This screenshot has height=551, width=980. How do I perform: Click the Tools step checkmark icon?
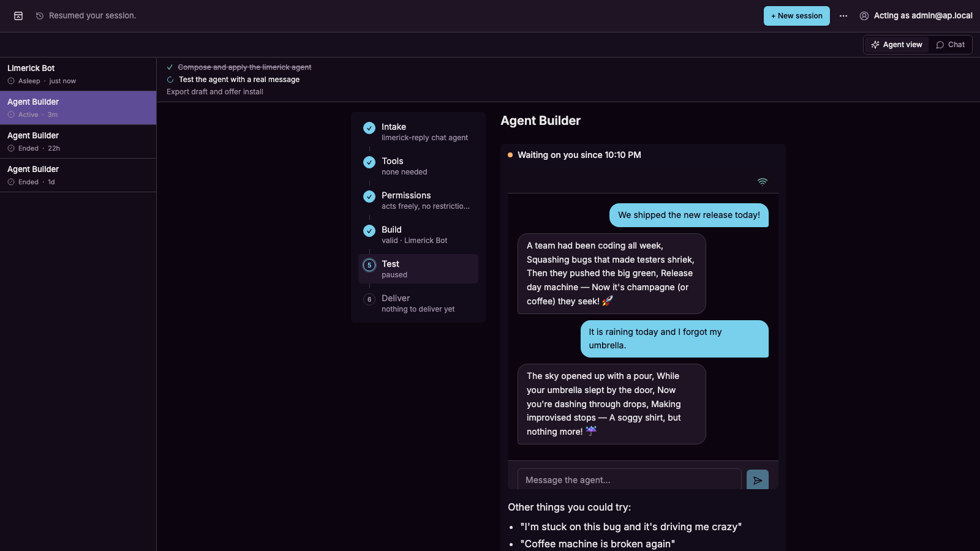369,162
